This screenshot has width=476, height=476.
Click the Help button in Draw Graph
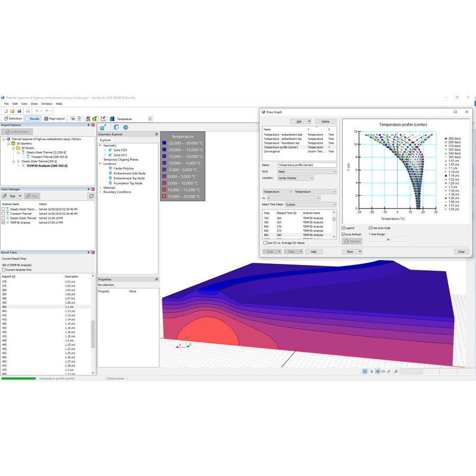[x=314, y=252]
